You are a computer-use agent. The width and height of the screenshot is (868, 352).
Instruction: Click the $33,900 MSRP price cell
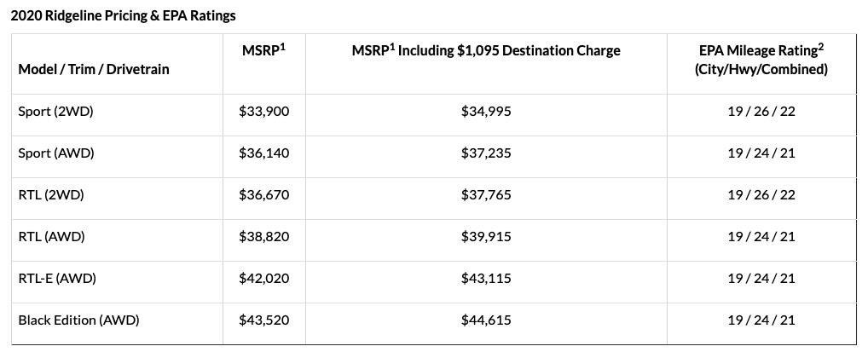(x=264, y=111)
